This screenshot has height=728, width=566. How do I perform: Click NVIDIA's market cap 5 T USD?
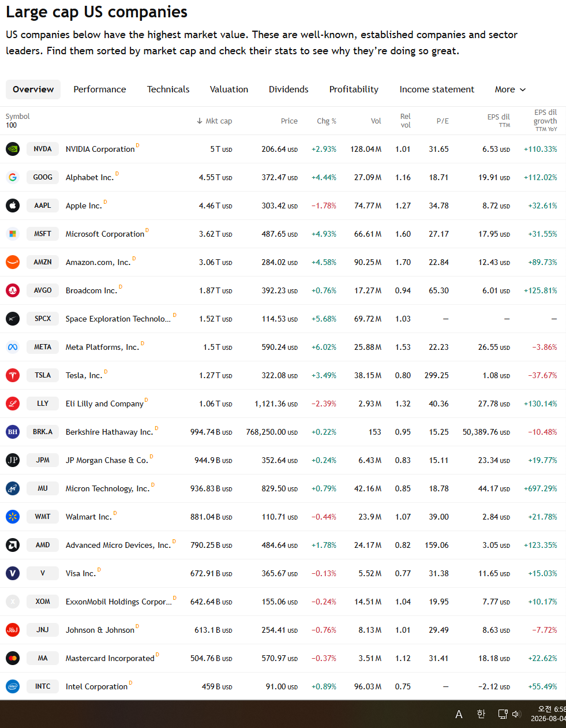(221, 150)
